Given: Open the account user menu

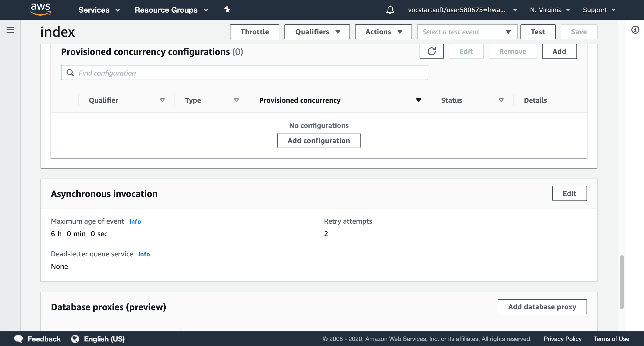Looking at the screenshot, I should [x=462, y=10].
